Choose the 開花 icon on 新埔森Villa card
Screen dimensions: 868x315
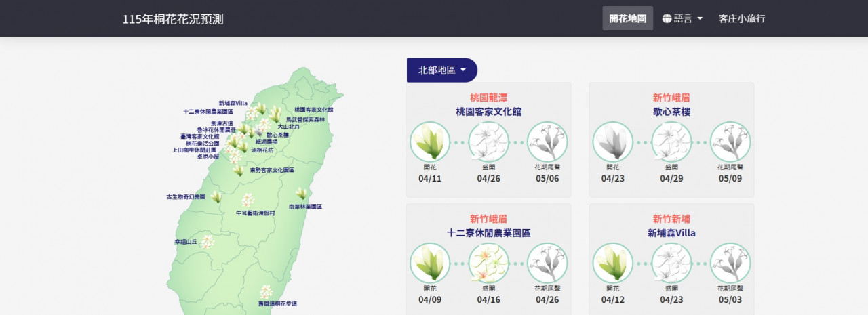point(613,264)
